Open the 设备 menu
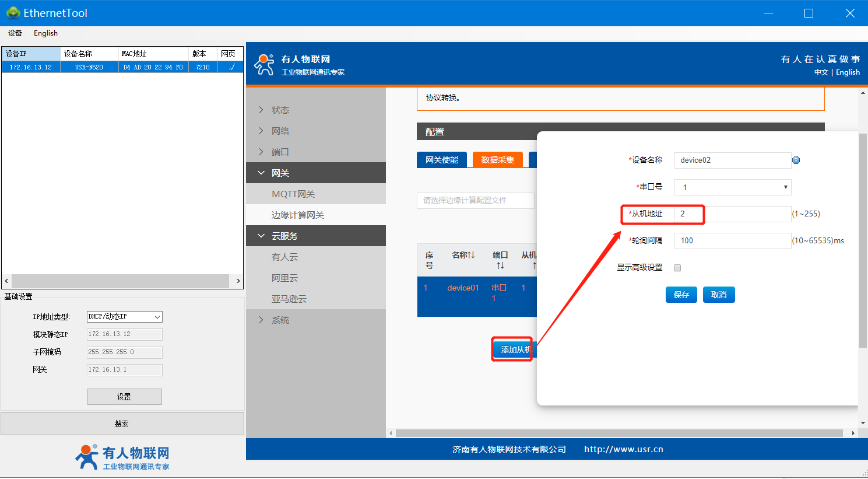 tap(15, 33)
